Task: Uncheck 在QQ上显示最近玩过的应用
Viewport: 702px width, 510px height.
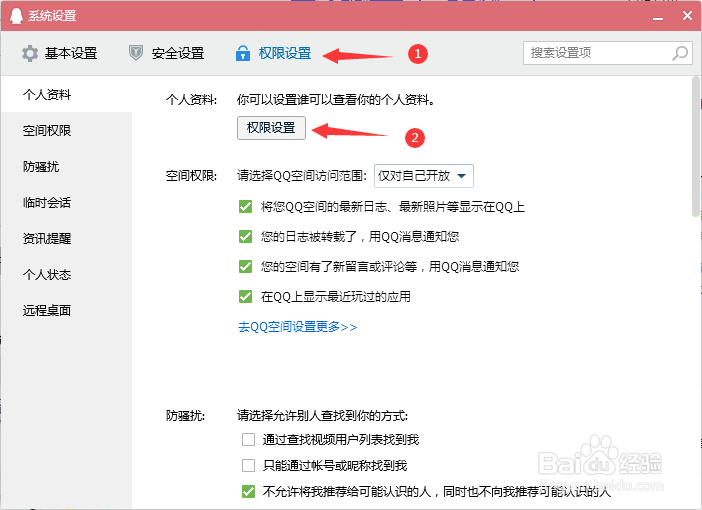Action: [245, 296]
